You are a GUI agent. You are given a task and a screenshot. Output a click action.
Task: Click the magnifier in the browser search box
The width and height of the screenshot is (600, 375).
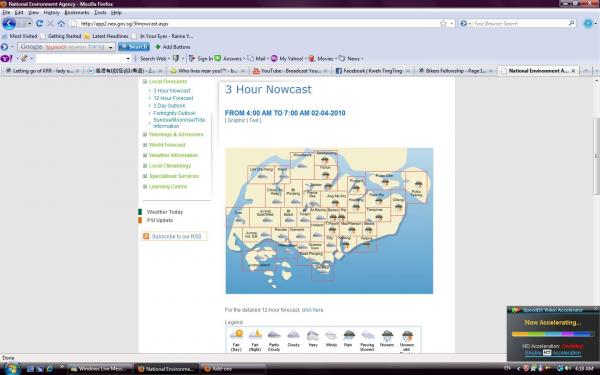571,23
